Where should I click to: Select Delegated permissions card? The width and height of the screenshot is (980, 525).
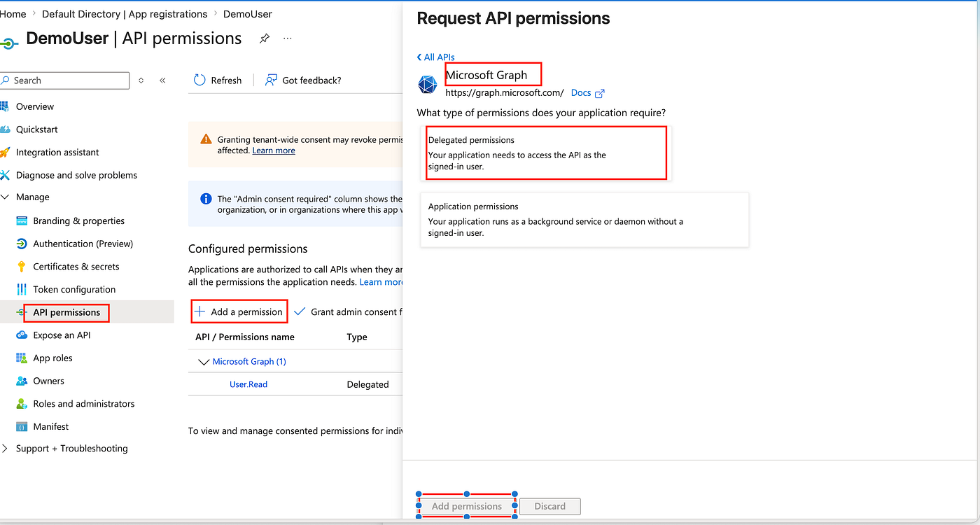pyautogui.click(x=546, y=153)
